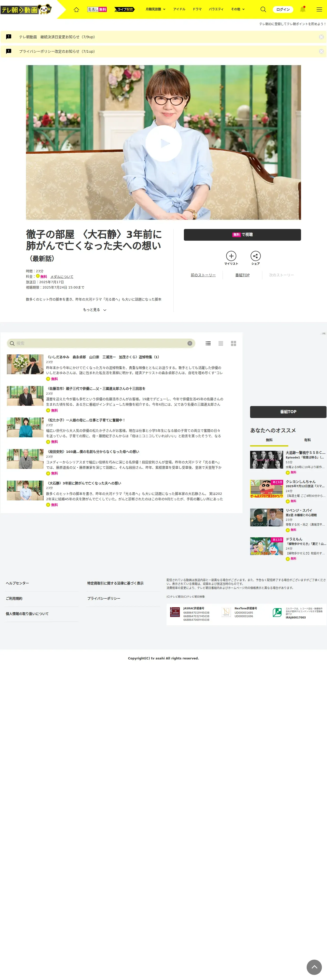Open 特定商取引に関する法律に基づく表示 link
Image resolution: width=327 pixels, height=980 pixels.
point(115,583)
